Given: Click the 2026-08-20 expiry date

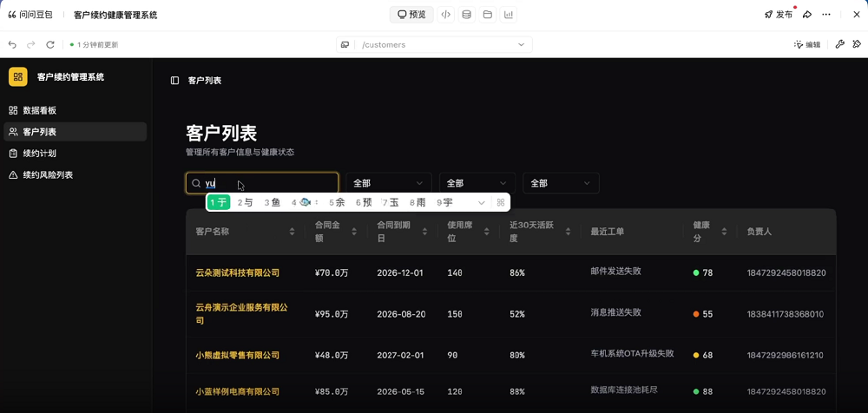Looking at the screenshot, I should coord(401,314).
